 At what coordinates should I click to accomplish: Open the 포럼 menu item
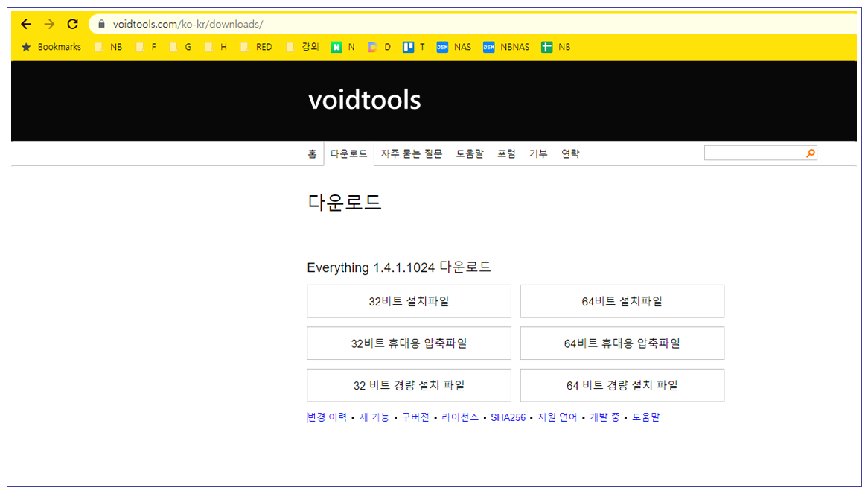coord(506,154)
